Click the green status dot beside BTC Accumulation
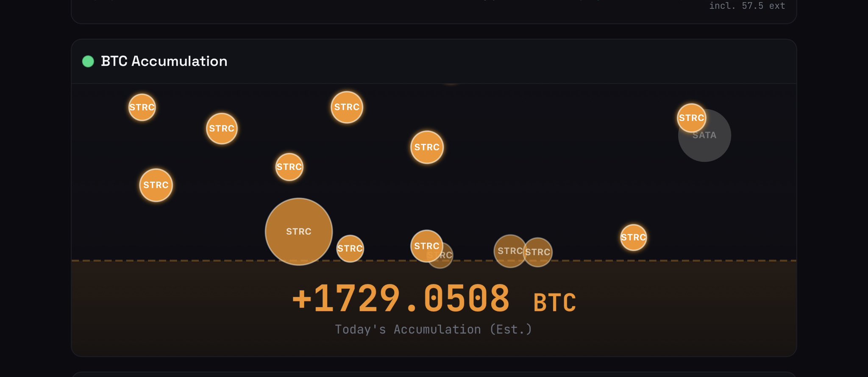This screenshot has height=377, width=868. 88,61
